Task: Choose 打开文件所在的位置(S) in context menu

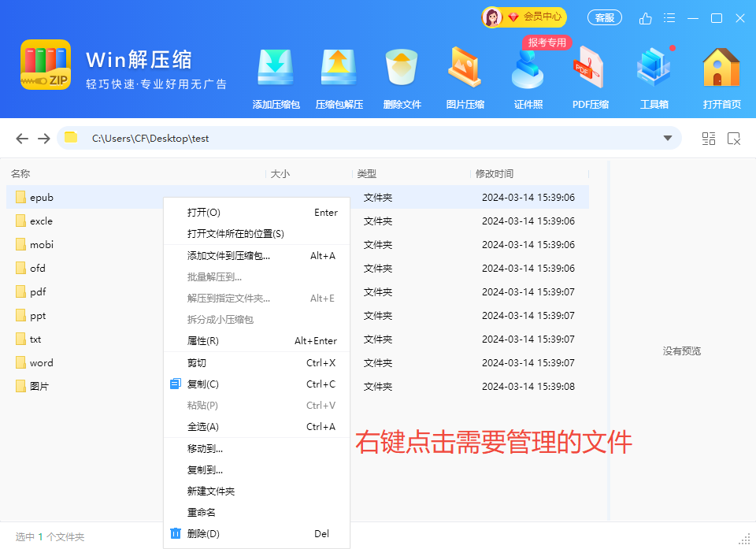Action: coord(257,233)
